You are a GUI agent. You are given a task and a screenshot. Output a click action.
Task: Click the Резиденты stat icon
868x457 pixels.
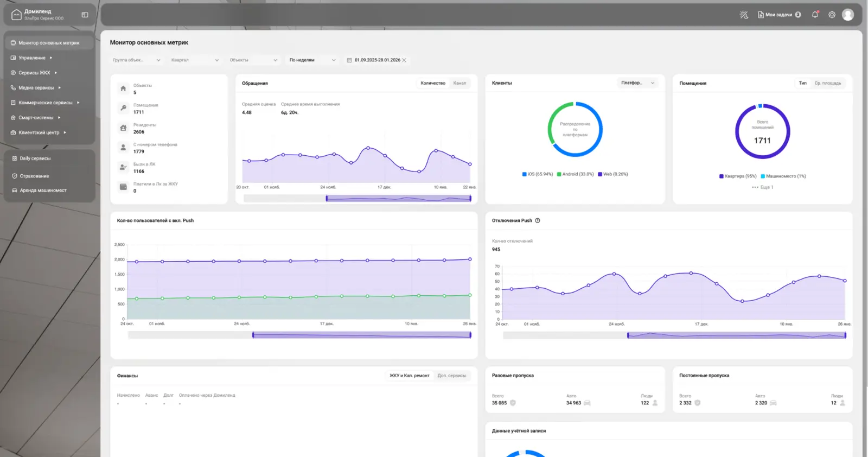pos(123,128)
